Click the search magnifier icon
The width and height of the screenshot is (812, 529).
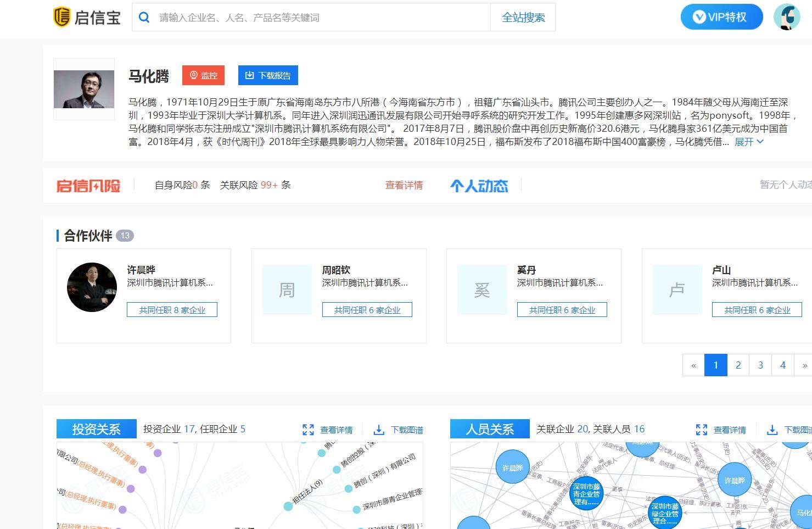tap(144, 18)
